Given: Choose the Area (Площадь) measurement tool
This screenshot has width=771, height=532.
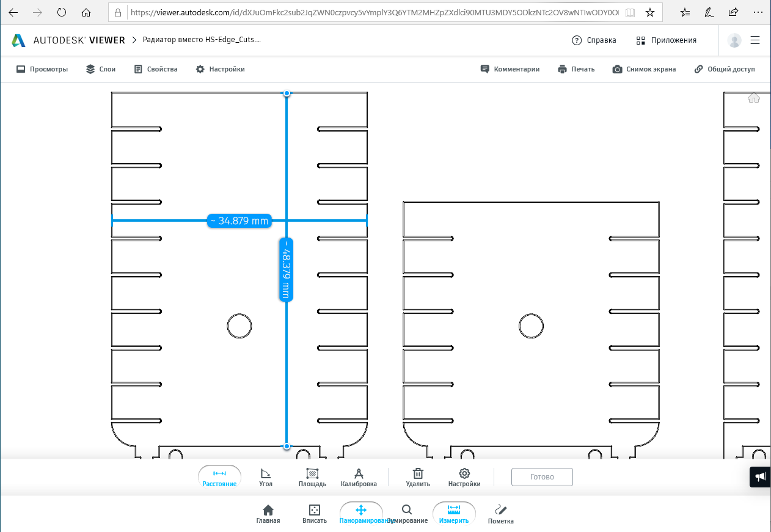Looking at the screenshot, I should click(312, 477).
